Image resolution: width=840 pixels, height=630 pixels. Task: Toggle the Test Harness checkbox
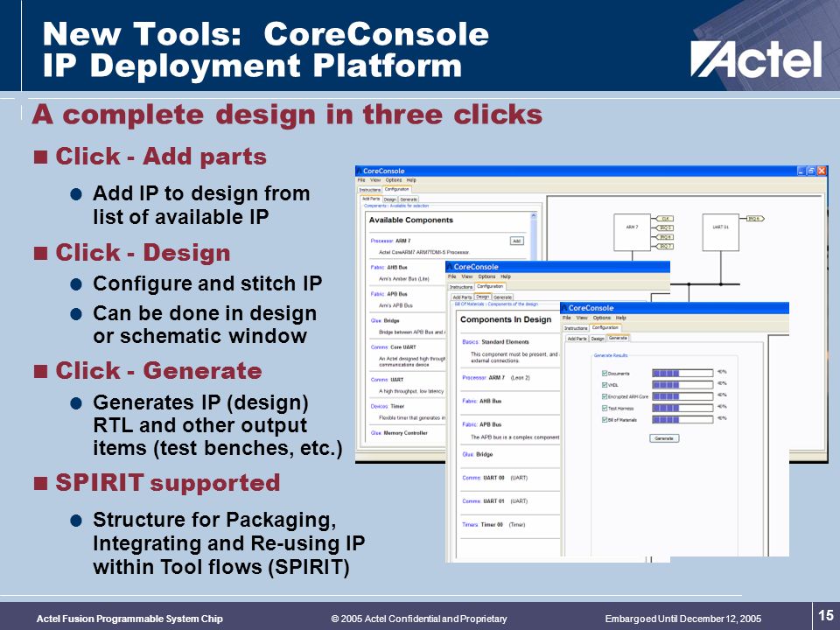[605, 409]
